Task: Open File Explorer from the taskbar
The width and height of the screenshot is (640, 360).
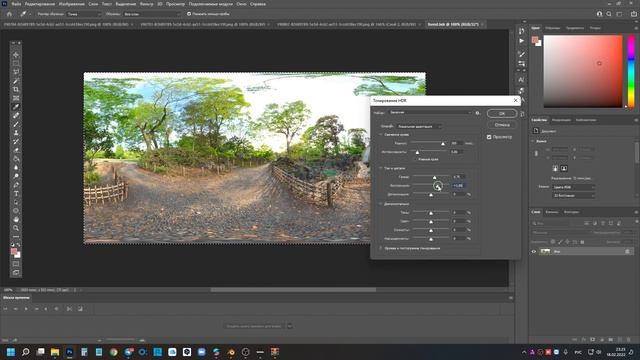Action: click(55, 352)
